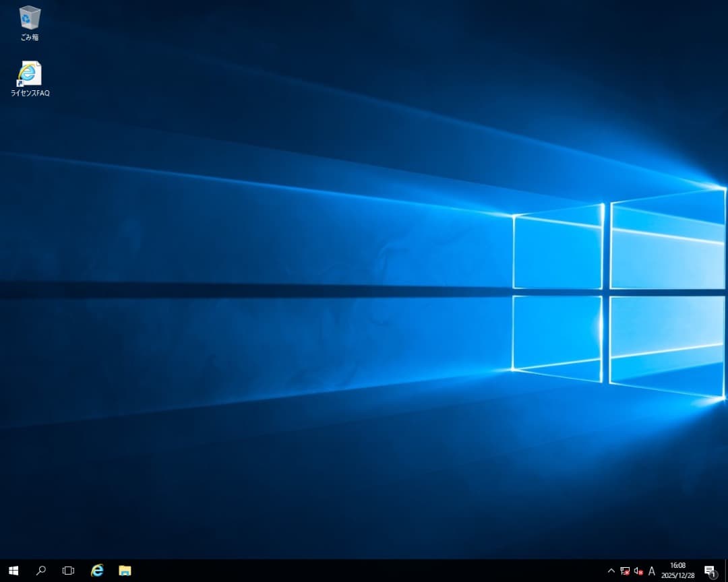728x582 pixels.
Task: Open the Windows Start menu
Action: (x=13, y=571)
